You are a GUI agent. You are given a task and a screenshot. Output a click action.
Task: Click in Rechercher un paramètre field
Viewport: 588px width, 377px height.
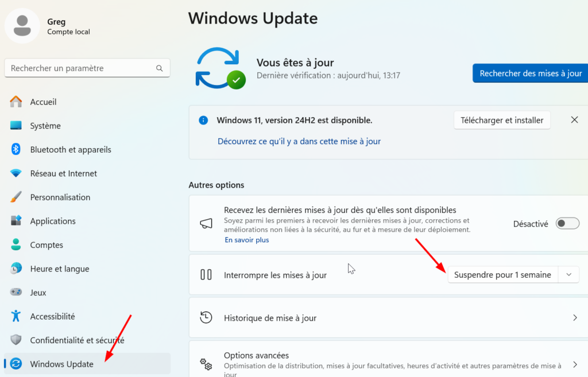coord(87,68)
